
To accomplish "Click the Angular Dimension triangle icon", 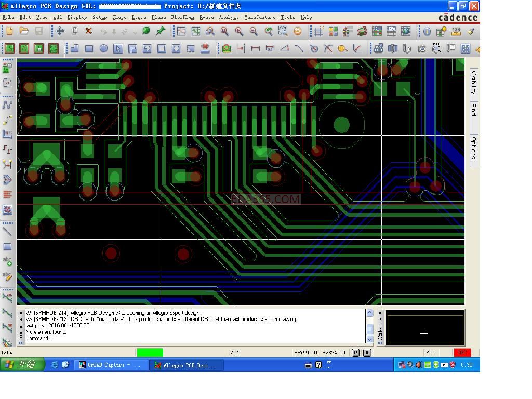I will (285, 48).
